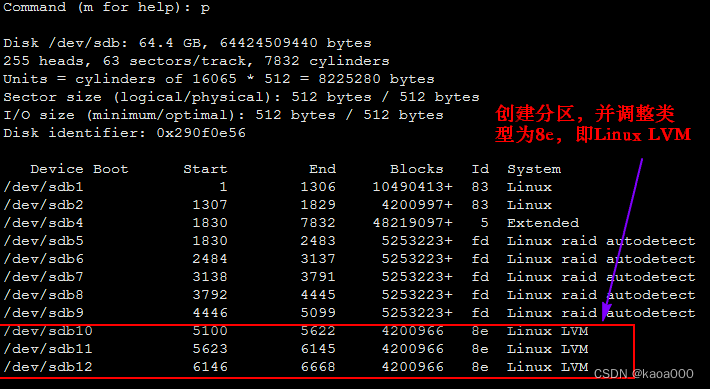The width and height of the screenshot is (710, 389).
Task: Select the /dev/sdb9 device name
Action: point(43,313)
